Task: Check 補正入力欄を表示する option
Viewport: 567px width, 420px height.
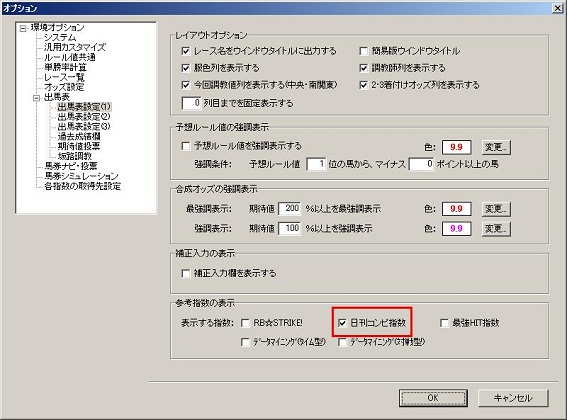Action: coord(186,273)
